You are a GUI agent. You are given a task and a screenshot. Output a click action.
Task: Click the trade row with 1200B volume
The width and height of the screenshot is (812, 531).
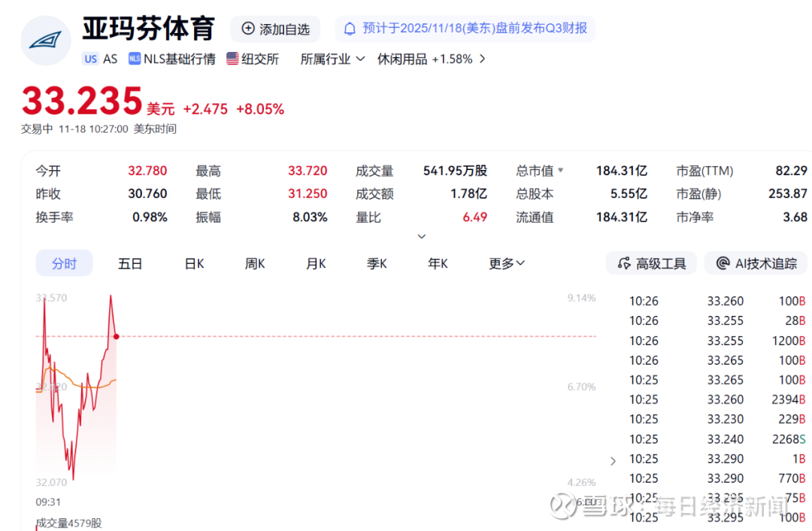717,341
